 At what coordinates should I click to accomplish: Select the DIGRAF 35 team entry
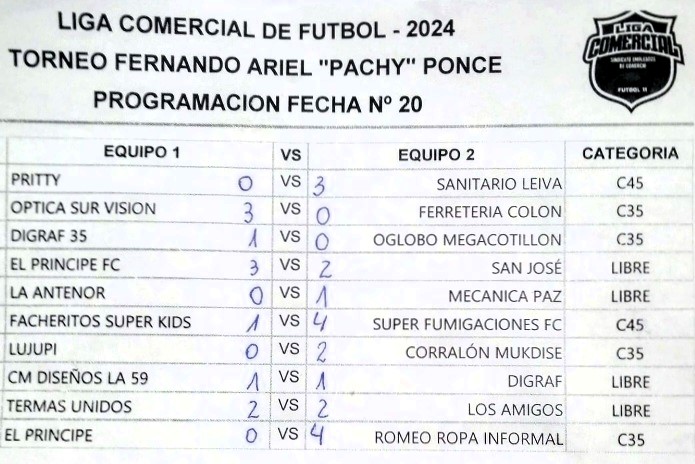pos(49,236)
